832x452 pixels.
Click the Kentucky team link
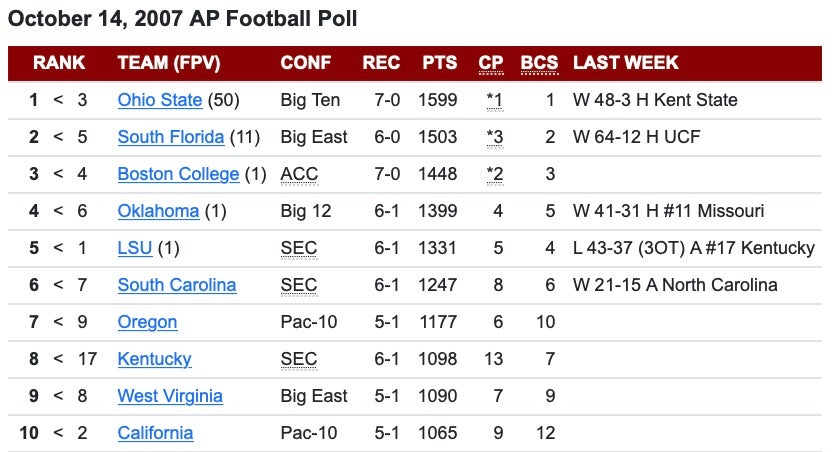(x=154, y=359)
